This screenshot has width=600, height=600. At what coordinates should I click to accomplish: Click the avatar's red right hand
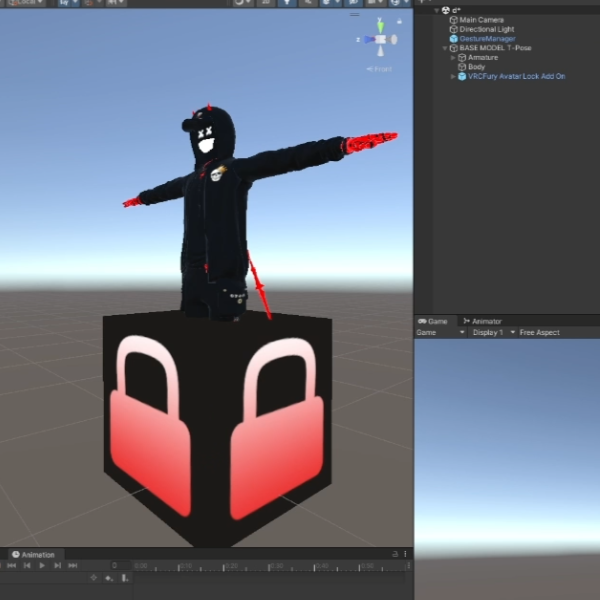click(x=132, y=202)
